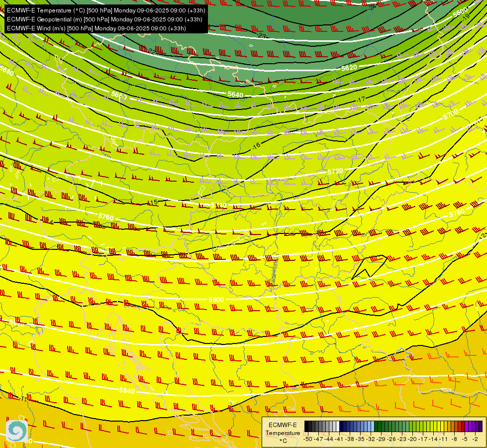Click the -29 legend scale value
Viewport: 487px width, 448px height.
[x=381, y=440]
